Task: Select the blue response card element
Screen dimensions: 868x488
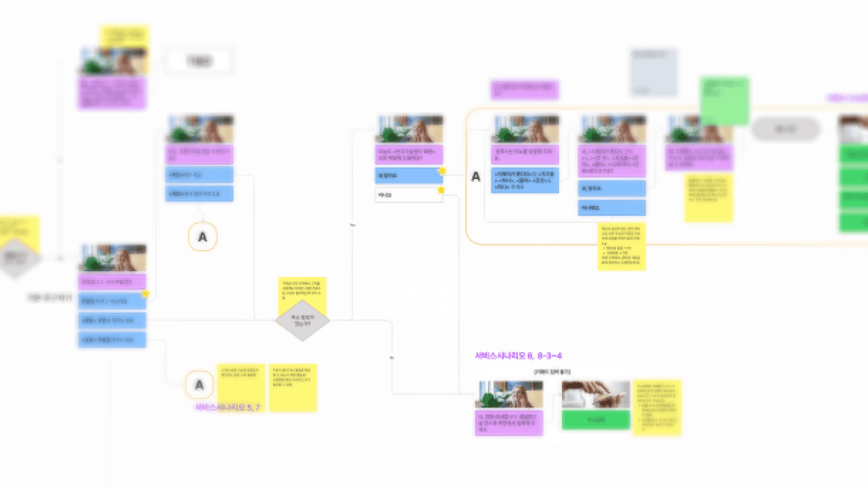Action: [x=408, y=175]
